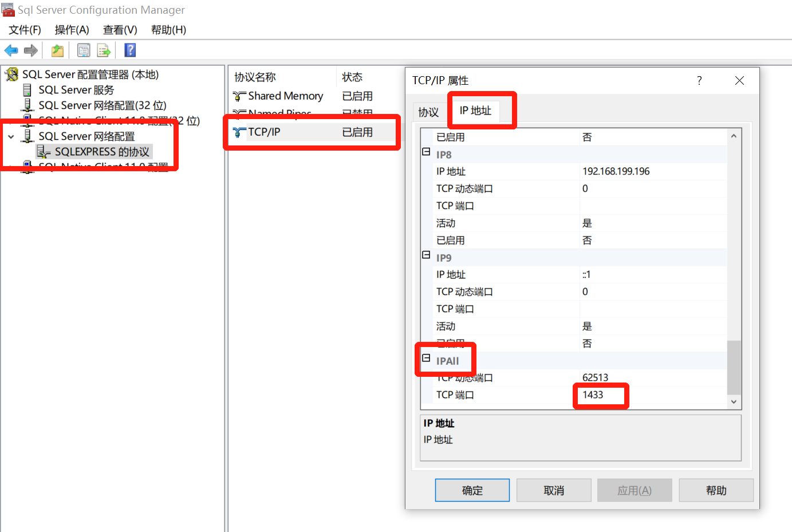Click the Properties toolbar icon
This screenshot has height=532, width=792.
83,50
